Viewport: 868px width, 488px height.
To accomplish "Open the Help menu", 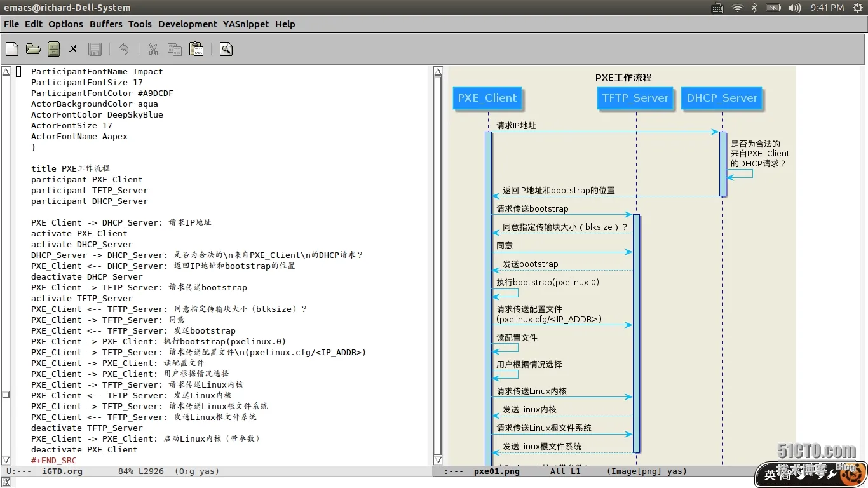I will point(285,24).
